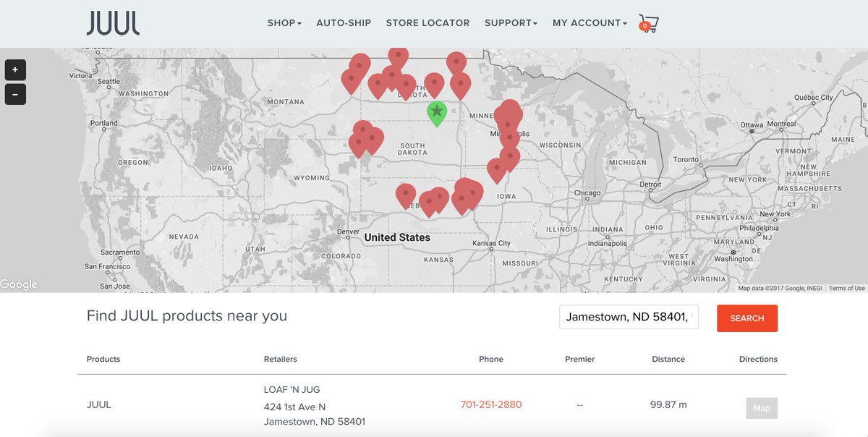Image resolution: width=868 pixels, height=437 pixels.
Task: Go to the AUTO-SHIP page
Action: point(344,23)
